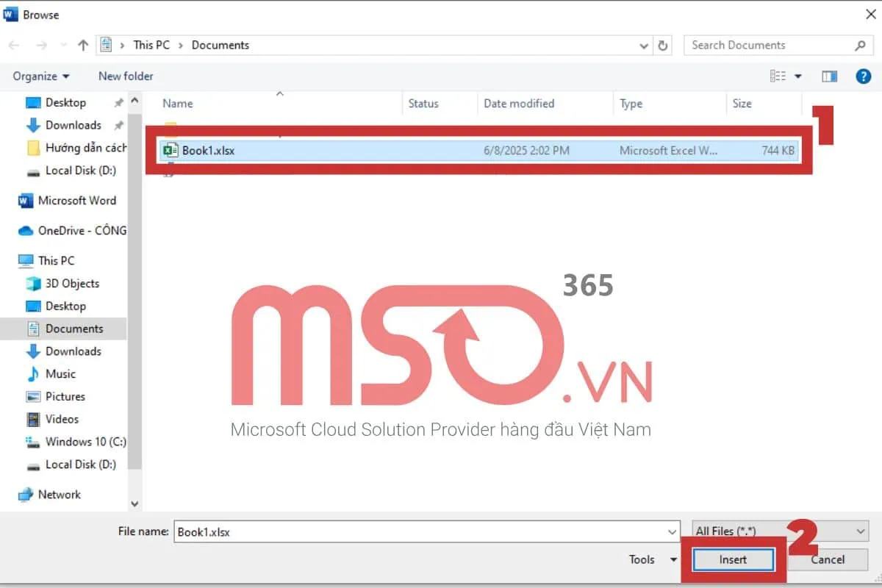
Task: Unpin Downloads from Quick access
Action: pyautogui.click(x=118, y=125)
